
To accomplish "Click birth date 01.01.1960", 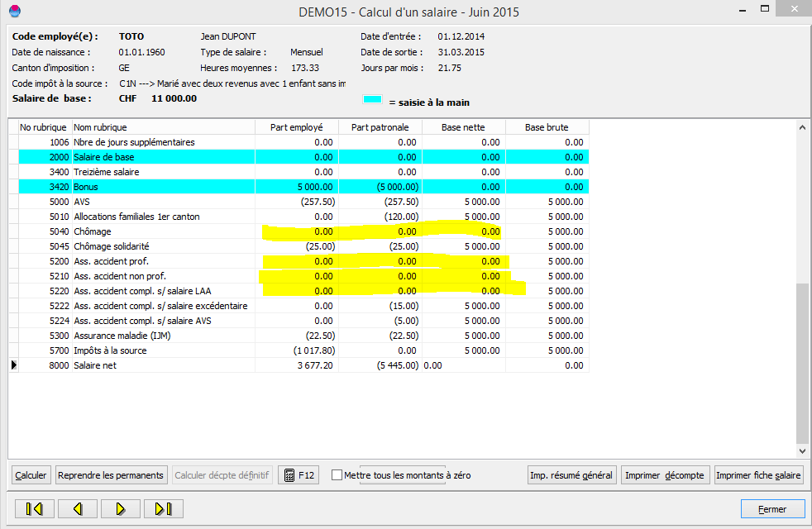I will click(142, 52).
